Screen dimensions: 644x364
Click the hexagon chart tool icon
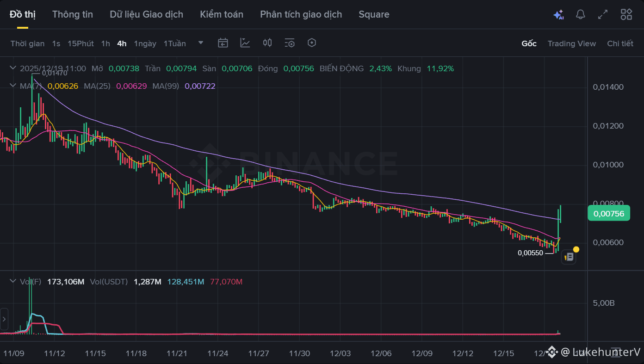(312, 43)
